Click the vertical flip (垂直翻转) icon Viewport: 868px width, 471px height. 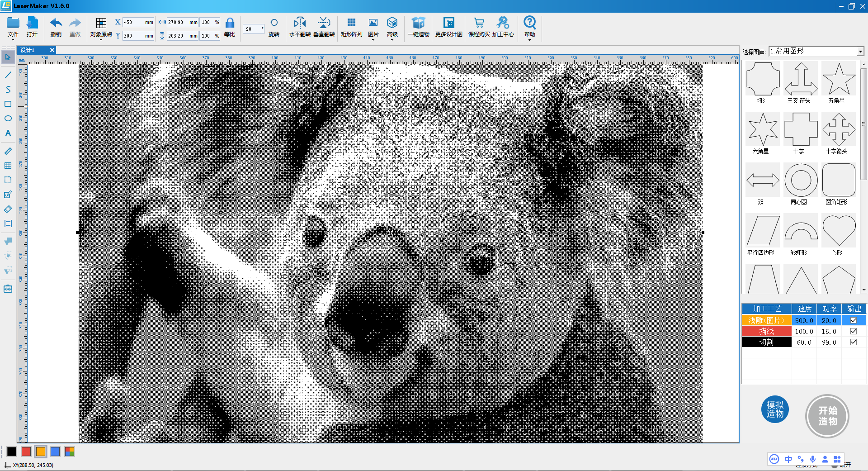pyautogui.click(x=324, y=23)
